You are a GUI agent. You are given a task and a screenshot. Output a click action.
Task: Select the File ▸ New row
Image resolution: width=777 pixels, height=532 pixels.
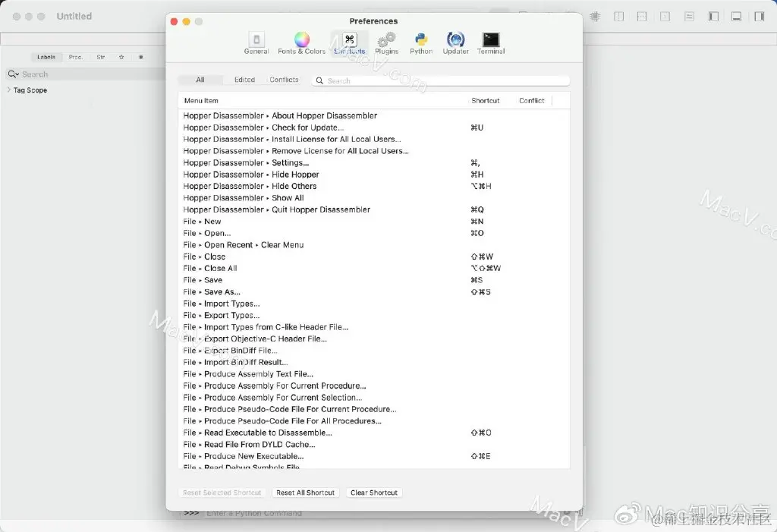(x=374, y=221)
